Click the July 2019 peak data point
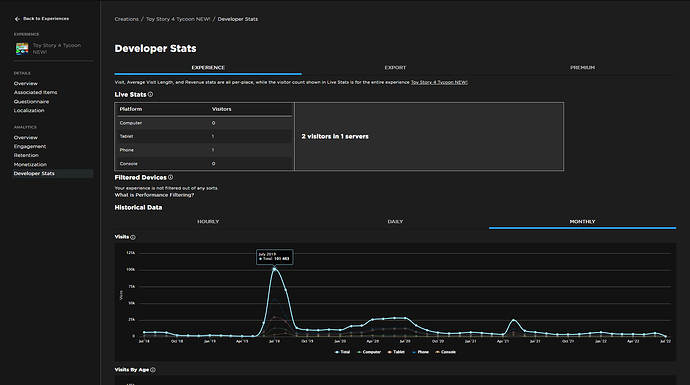The height and width of the screenshot is (385, 690). point(275,269)
